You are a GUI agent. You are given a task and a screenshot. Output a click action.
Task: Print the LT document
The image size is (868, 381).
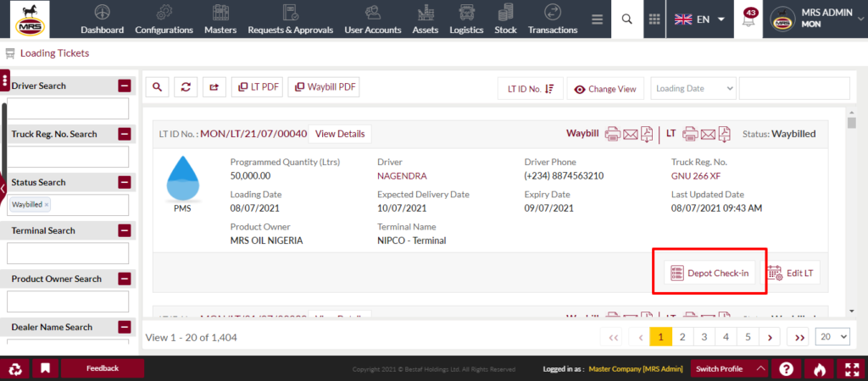point(690,134)
